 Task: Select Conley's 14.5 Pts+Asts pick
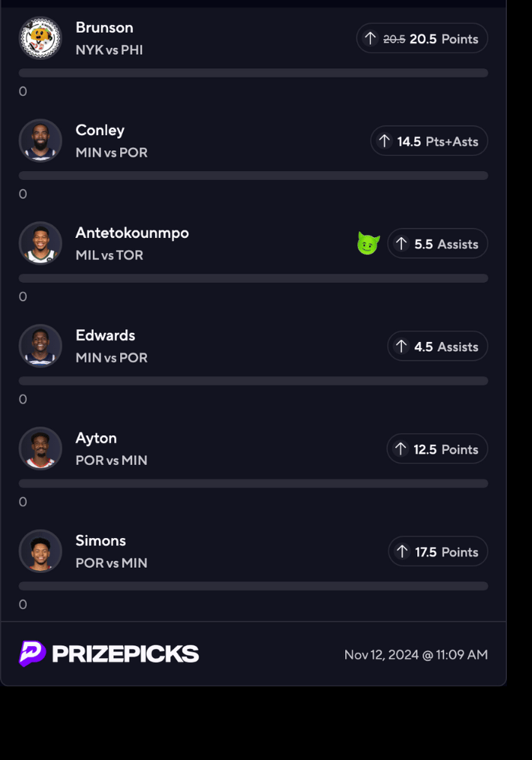tap(429, 141)
